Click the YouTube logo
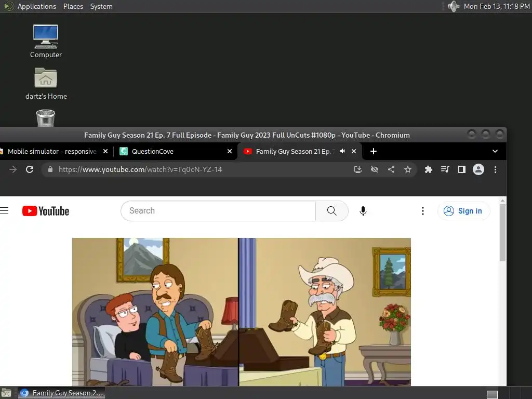This screenshot has height=399, width=532. pos(46,211)
